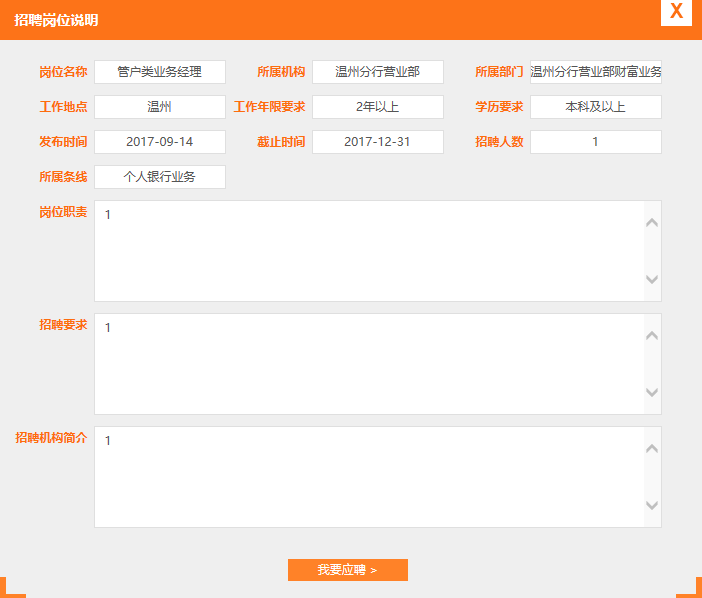Select the 学历要求 field showing 本科及以上
Image resolution: width=702 pixels, height=598 pixels.
(595, 107)
